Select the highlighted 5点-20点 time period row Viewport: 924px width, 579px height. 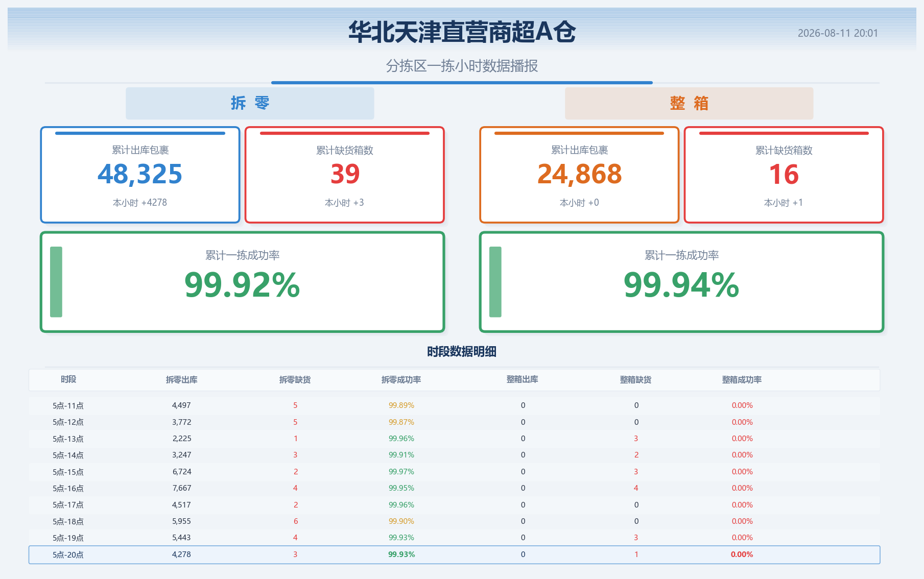tap(454, 554)
